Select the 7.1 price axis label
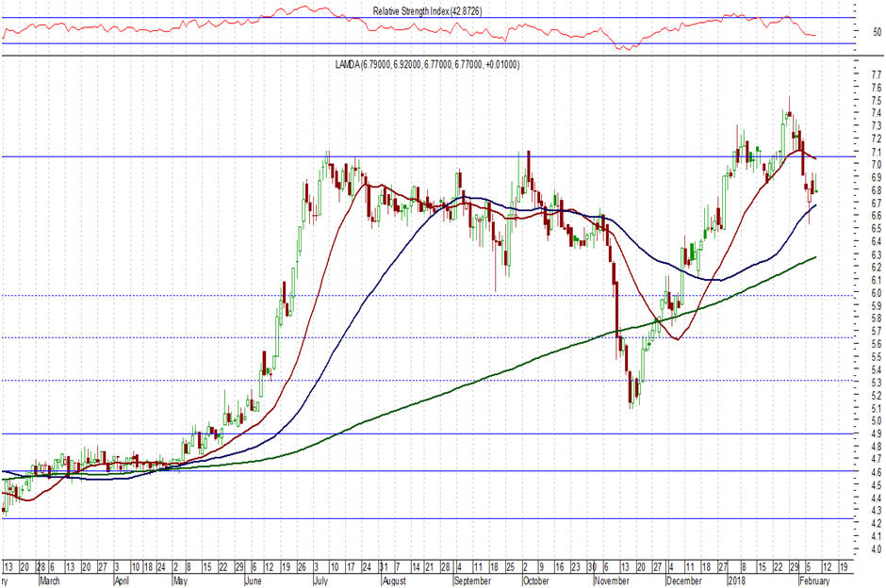The image size is (886, 588). [877, 152]
